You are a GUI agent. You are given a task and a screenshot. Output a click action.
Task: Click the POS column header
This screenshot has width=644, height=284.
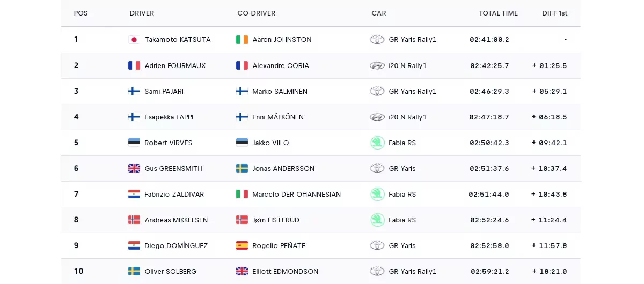80,13
